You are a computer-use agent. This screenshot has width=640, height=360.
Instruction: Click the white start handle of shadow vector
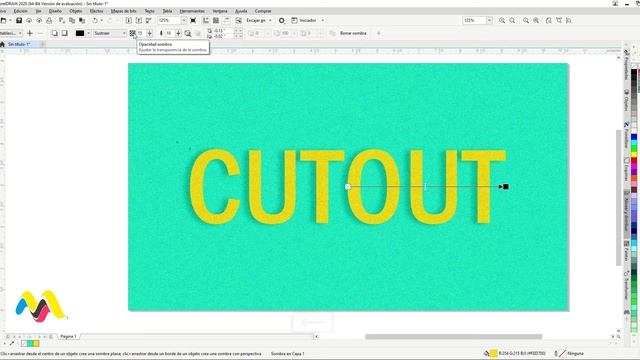click(x=348, y=187)
